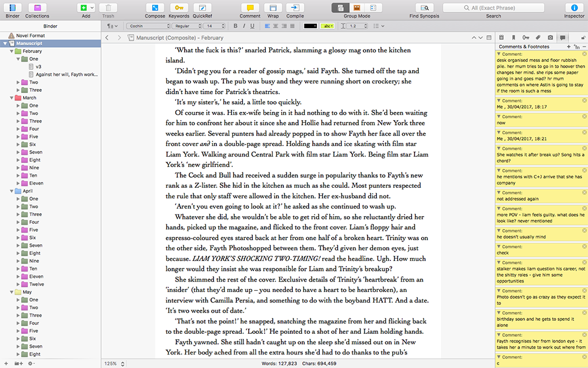
Task: Switch Group Mode to Scrivenings view
Action: (x=340, y=8)
